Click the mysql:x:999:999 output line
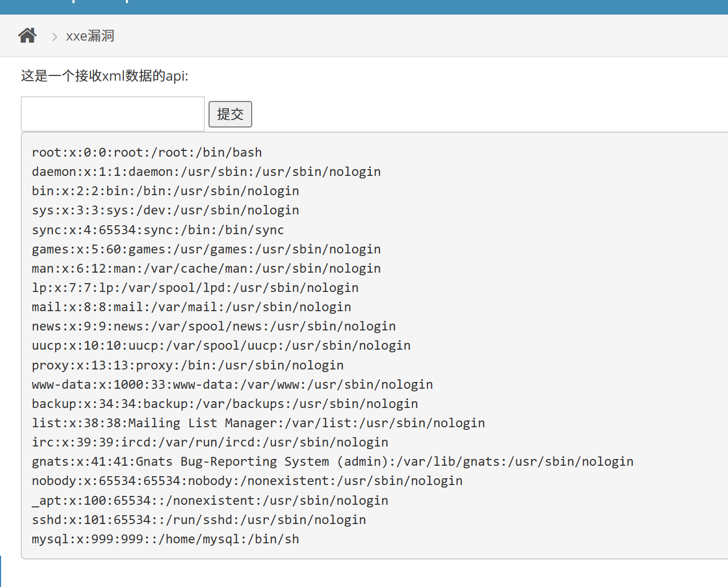 point(165,539)
